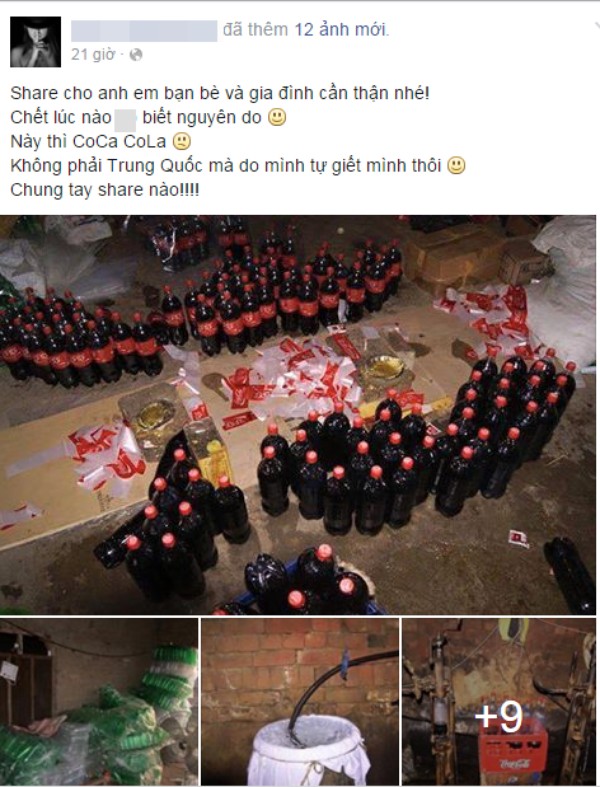The width and height of the screenshot is (600, 787).
Task: Click the 'Chung tay share nào!!!!' text
Action: coord(104,190)
